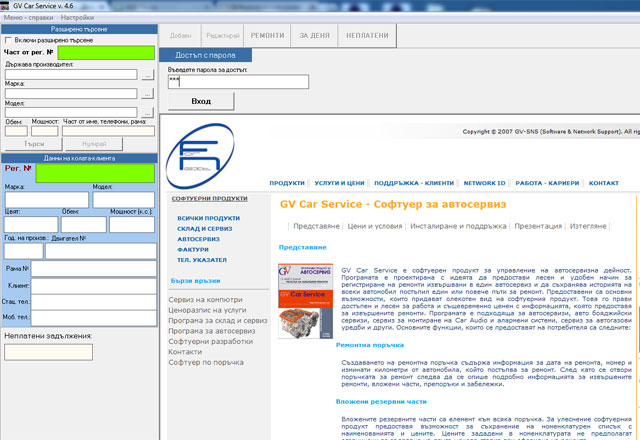
Task: Click the Добави toolbar button
Action: pos(180,36)
